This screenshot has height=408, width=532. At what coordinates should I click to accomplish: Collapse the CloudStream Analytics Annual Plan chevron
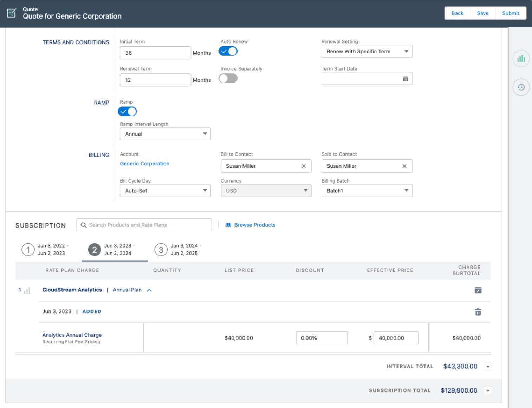149,290
